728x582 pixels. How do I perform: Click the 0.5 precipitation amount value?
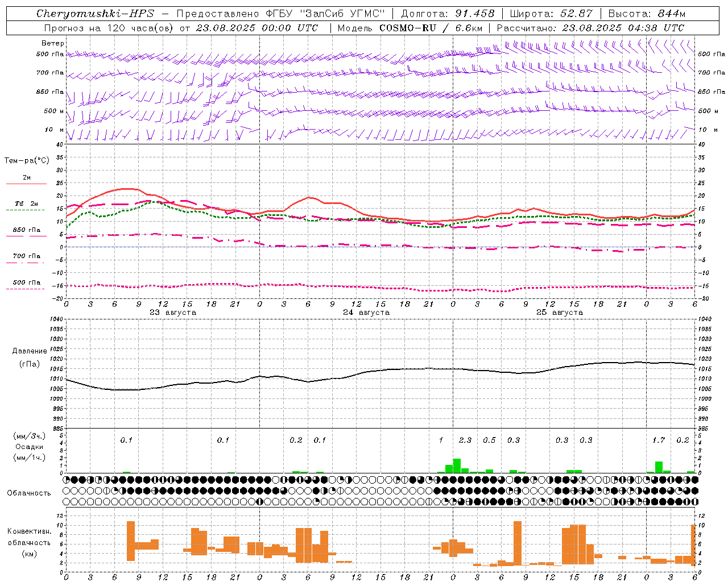tap(489, 440)
